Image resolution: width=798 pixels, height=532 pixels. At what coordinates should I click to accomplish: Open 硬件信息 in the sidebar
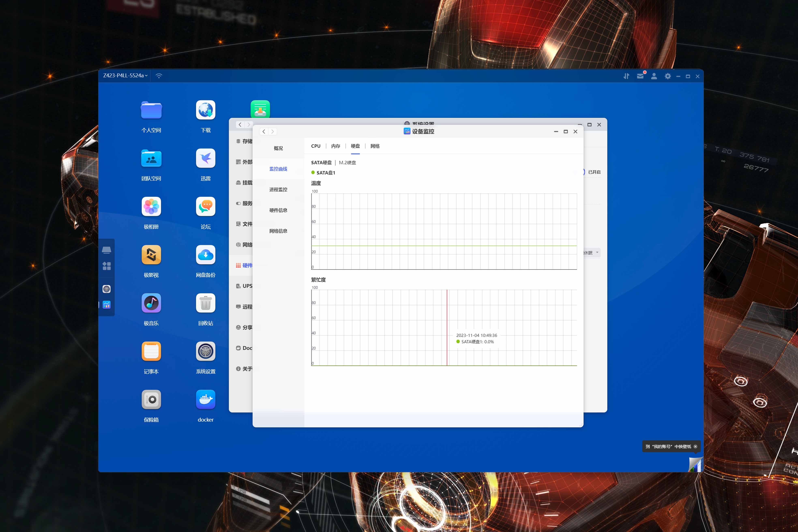(278, 210)
